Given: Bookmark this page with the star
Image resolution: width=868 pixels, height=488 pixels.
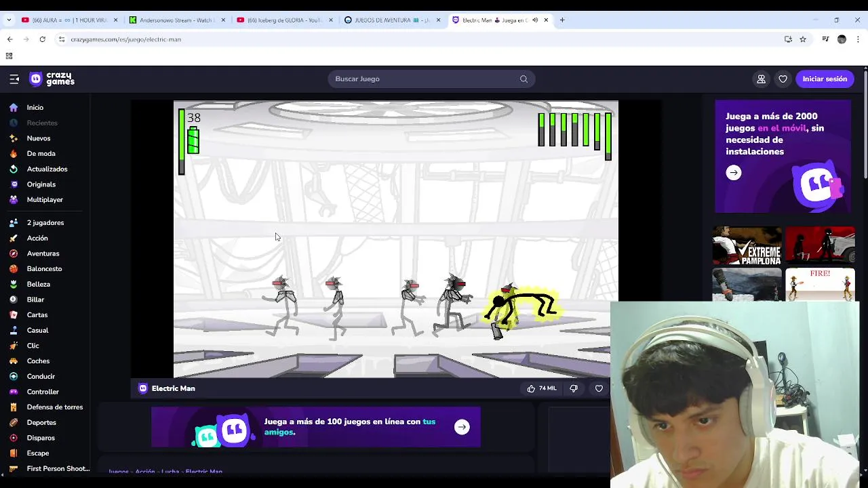Looking at the screenshot, I should 803,39.
